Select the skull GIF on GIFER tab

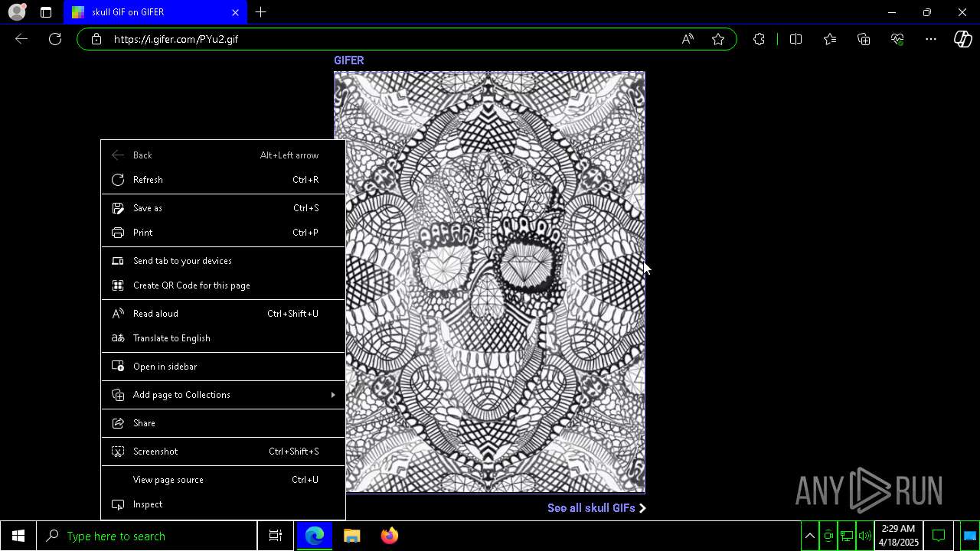[155, 12]
